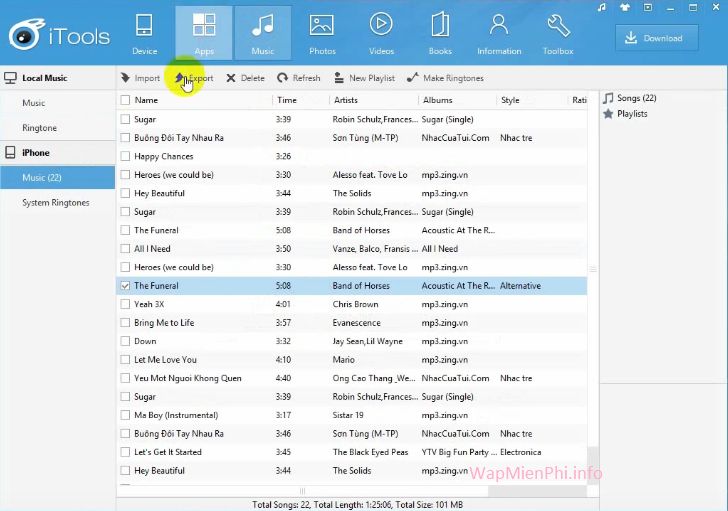Click the Export toolbar button
The image size is (728, 511).
[194, 78]
